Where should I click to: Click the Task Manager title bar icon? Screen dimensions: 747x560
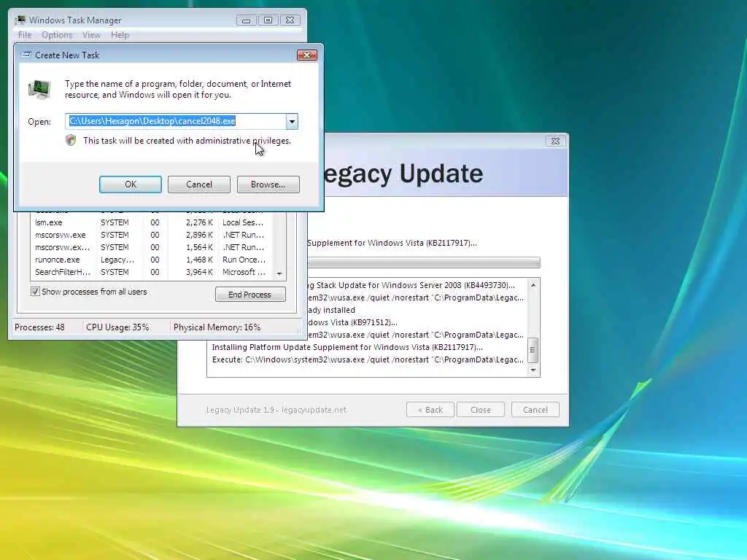pyautogui.click(x=20, y=20)
